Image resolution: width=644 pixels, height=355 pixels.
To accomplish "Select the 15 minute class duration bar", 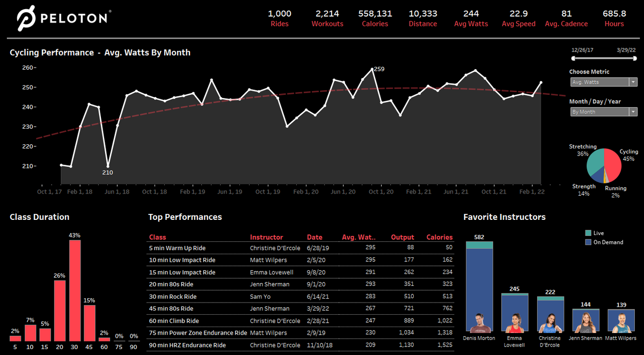I will pos(45,335).
